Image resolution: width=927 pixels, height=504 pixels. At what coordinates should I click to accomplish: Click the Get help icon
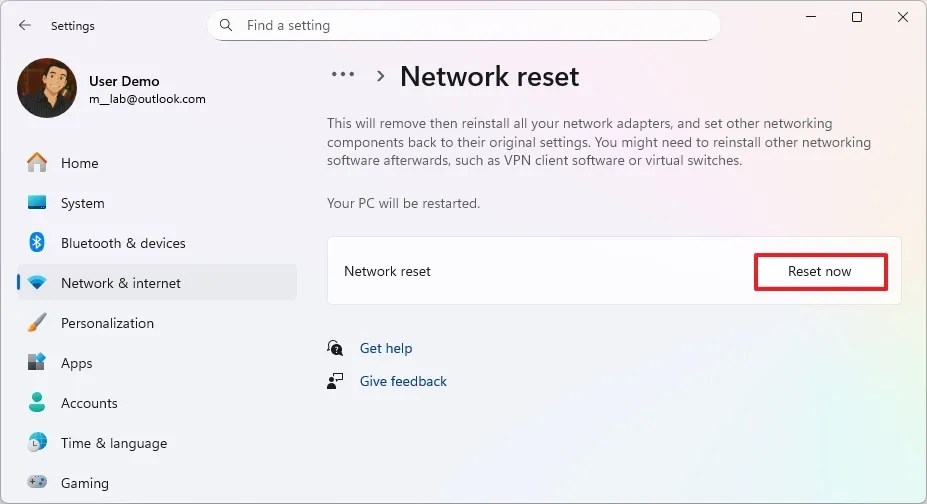click(335, 348)
